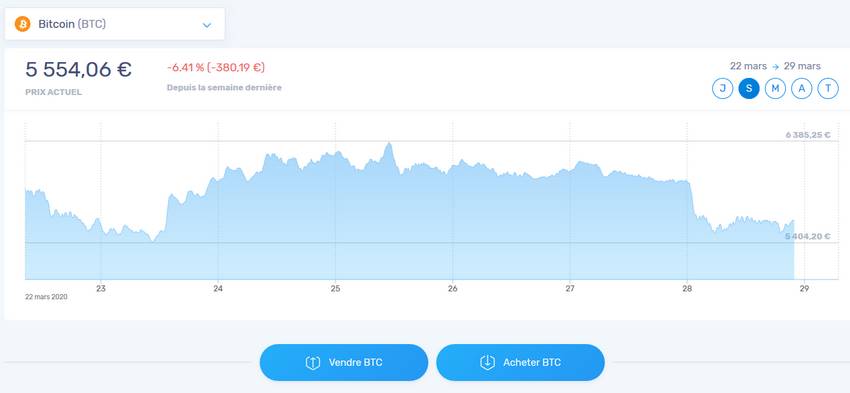850x393 pixels.
Task: Click the chart peak on day 25
Action: pyautogui.click(x=388, y=144)
